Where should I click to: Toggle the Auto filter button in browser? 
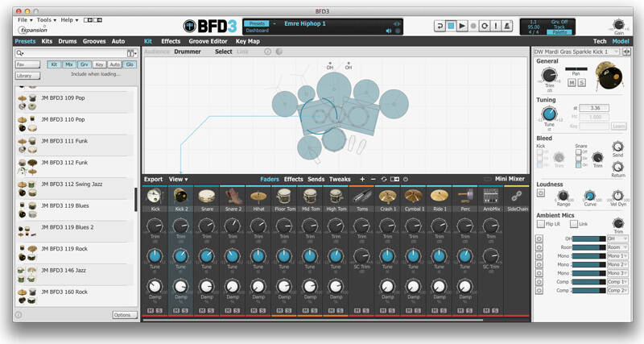coord(114,64)
